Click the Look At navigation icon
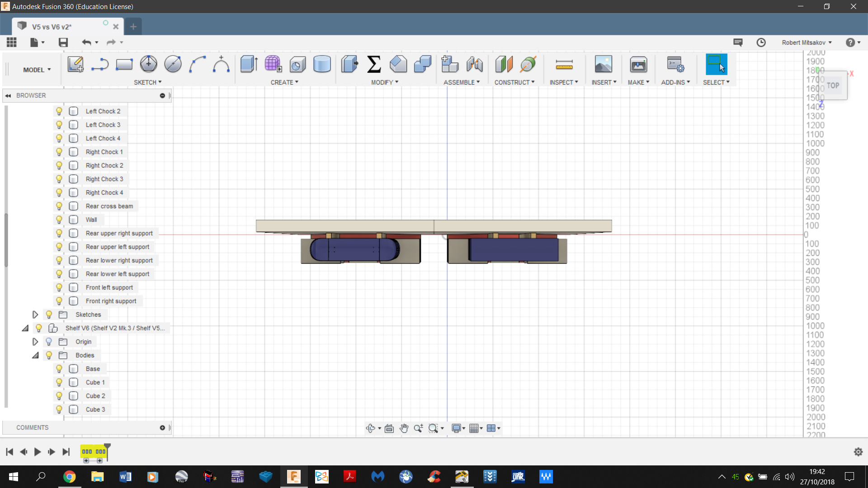This screenshot has width=868, height=488. (x=389, y=428)
